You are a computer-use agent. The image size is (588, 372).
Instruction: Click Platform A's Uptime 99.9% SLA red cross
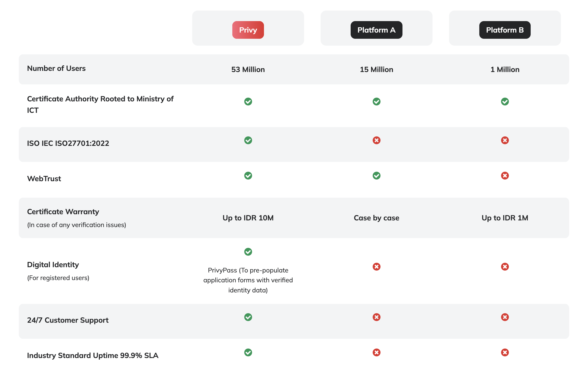pyautogui.click(x=377, y=353)
